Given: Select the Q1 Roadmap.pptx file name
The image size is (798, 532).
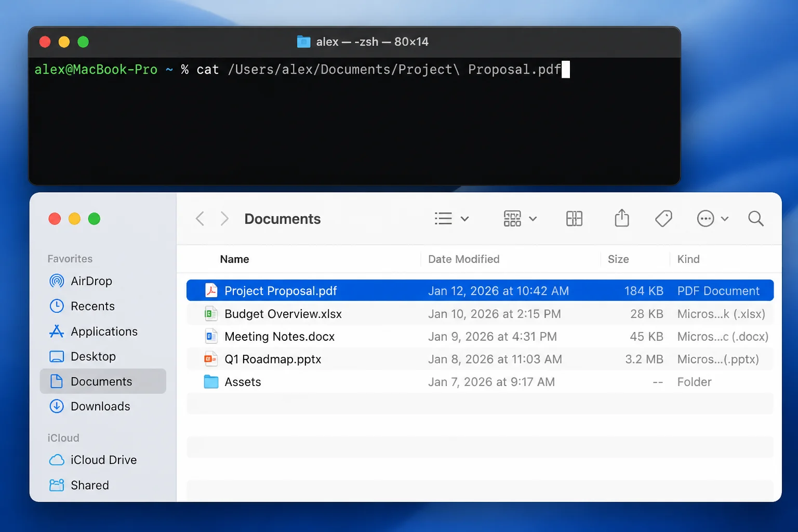Looking at the screenshot, I should pyautogui.click(x=273, y=359).
